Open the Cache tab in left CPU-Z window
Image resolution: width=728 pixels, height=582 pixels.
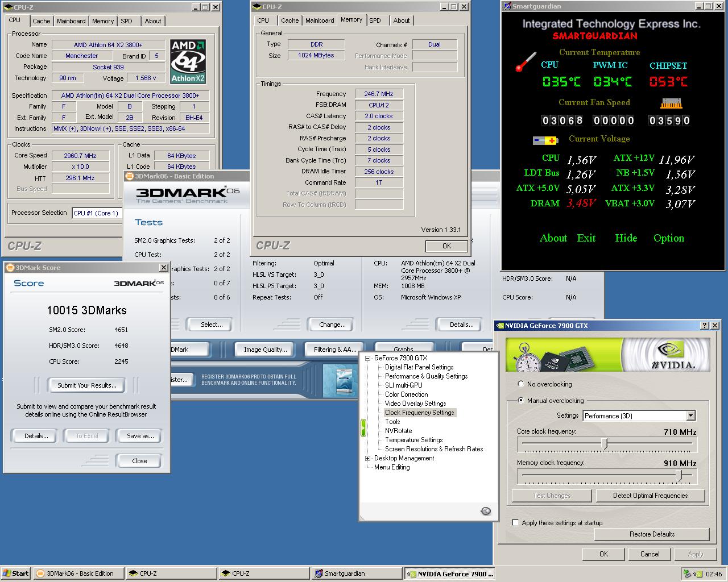pos(41,21)
